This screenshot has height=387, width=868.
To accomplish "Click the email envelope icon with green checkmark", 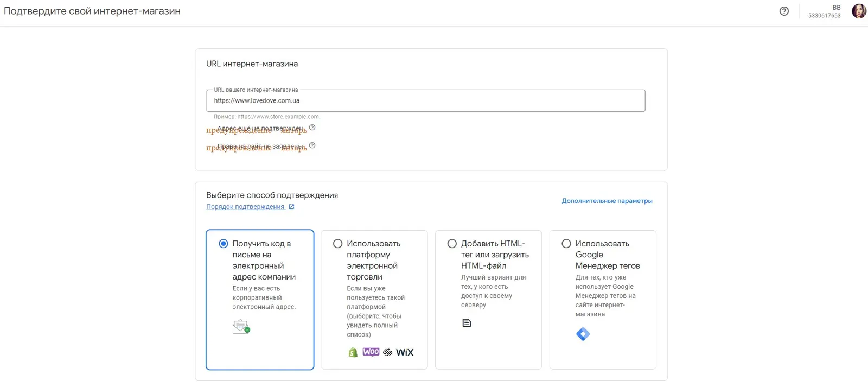I will coord(241,327).
